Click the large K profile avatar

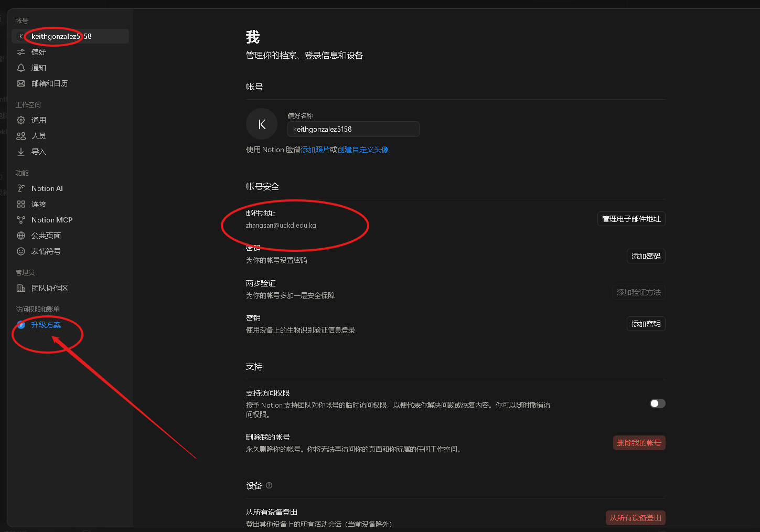tap(262, 124)
